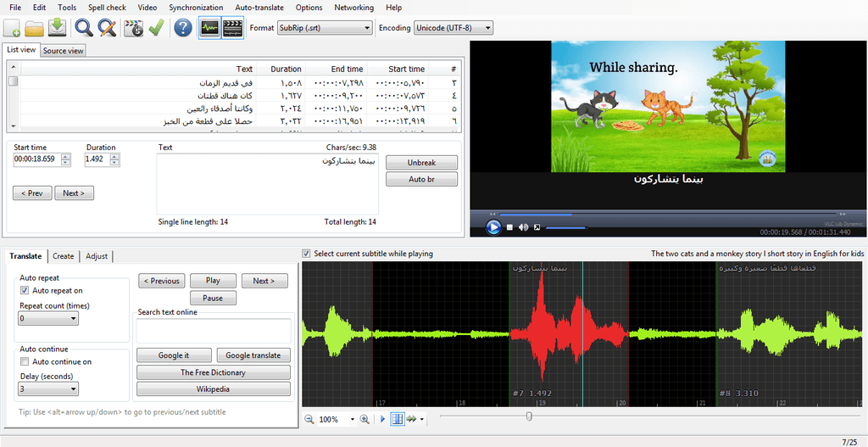Zoom in the waveform
Screen dimensions: 868x447
tap(364, 420)
